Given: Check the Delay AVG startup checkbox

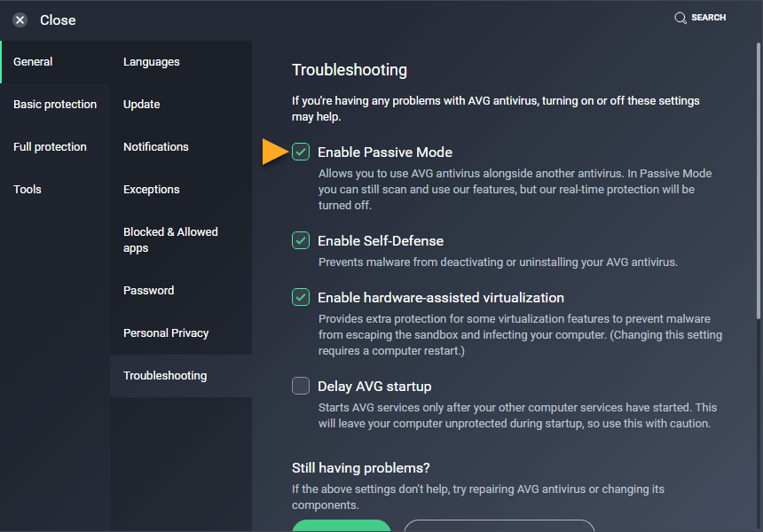Looking at the screenshot, I should [301, 386].
